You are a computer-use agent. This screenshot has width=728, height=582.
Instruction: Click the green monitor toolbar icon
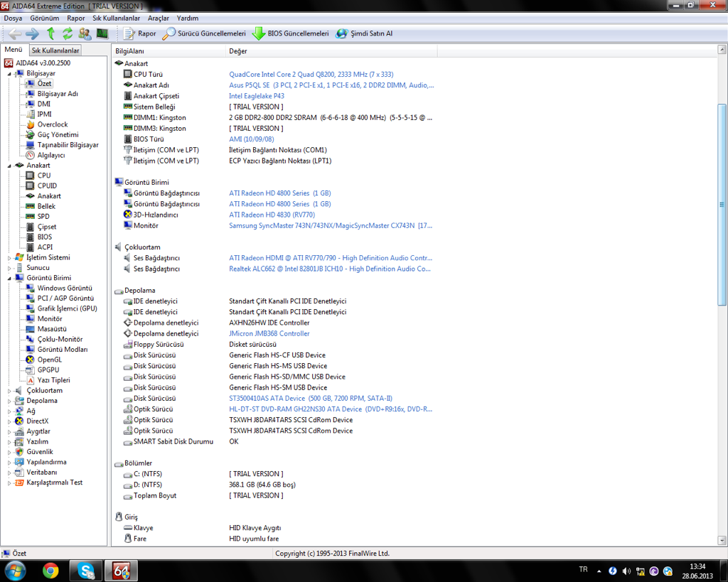tap(102, 33)
